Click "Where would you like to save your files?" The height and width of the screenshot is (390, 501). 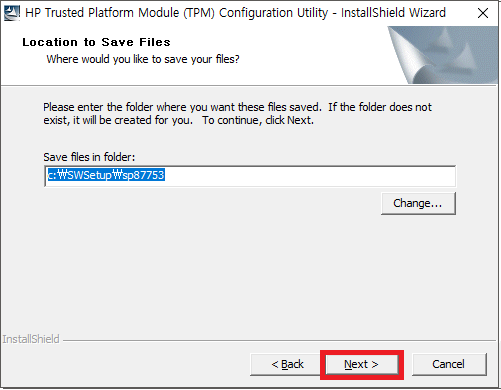[143, 59]
